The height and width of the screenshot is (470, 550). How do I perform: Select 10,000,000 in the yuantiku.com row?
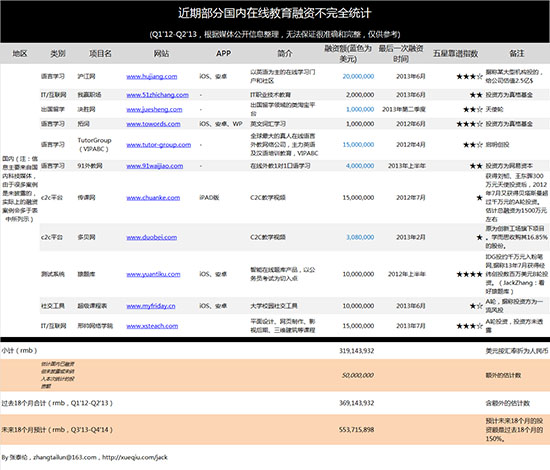click(358, 274)
